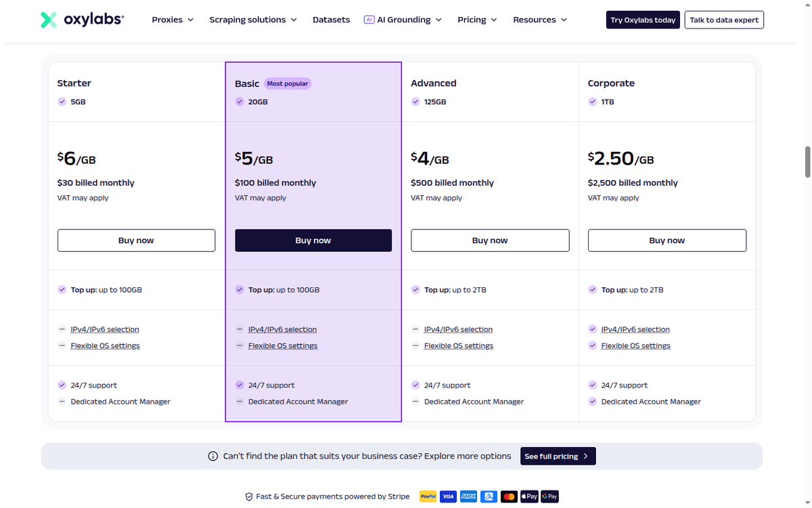Open the Pricing dropdown in navbar
Image resolution: width=812 pixels, height=508 pixels.
pos(477,20)
